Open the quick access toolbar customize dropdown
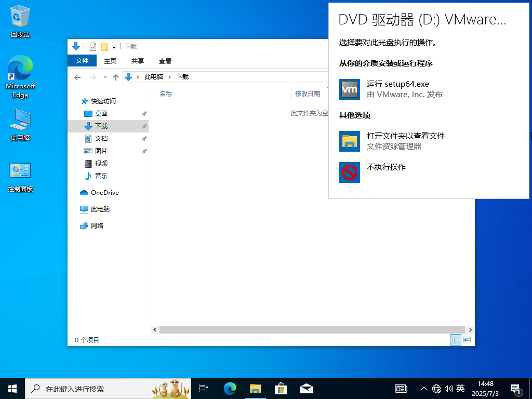Viewport: 532px width, 399px height. coord(114,47)
